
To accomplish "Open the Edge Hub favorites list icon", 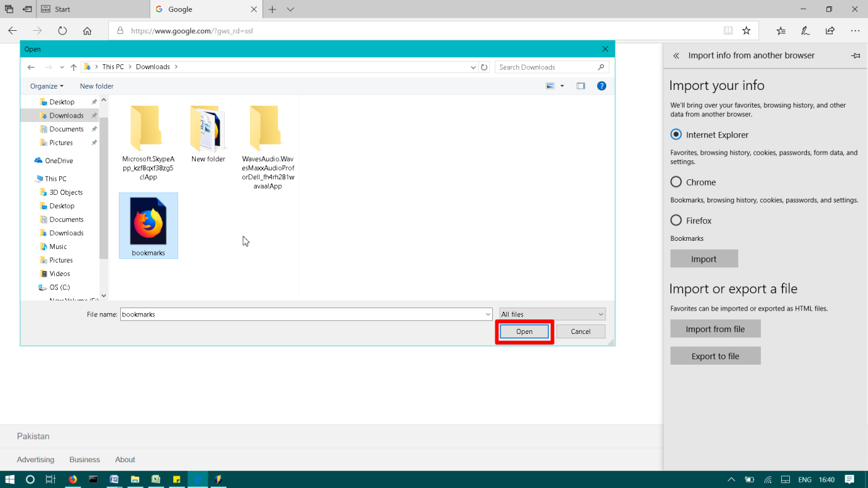I will click(781, 31).
